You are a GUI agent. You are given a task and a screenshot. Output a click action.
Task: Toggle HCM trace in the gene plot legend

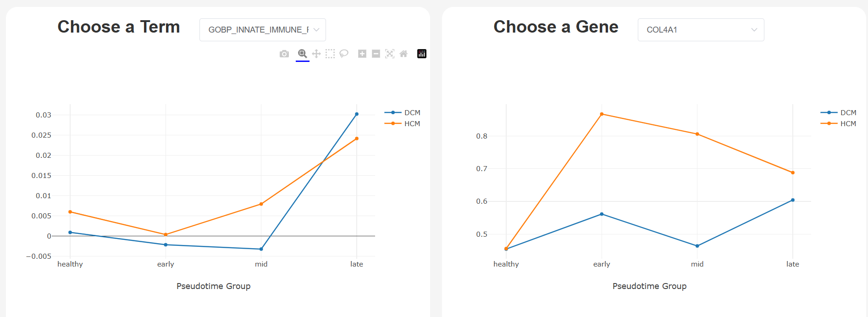click(848, 124)
